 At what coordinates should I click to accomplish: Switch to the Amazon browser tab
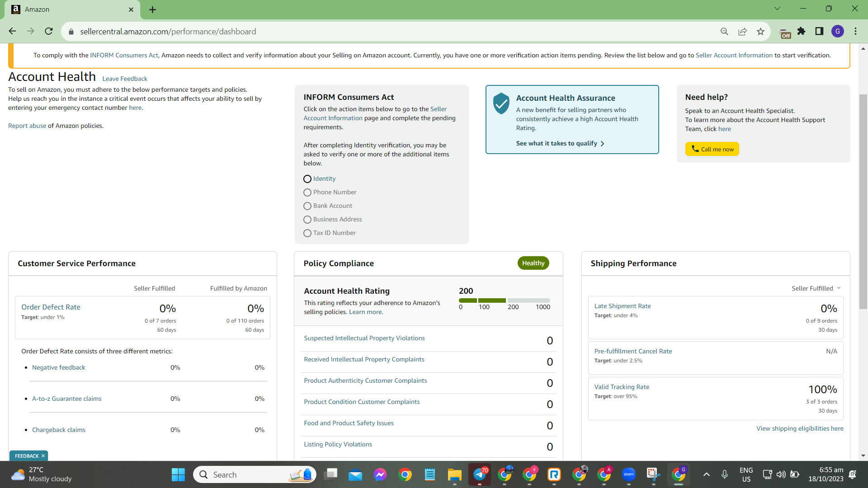[x=72, y=9]
